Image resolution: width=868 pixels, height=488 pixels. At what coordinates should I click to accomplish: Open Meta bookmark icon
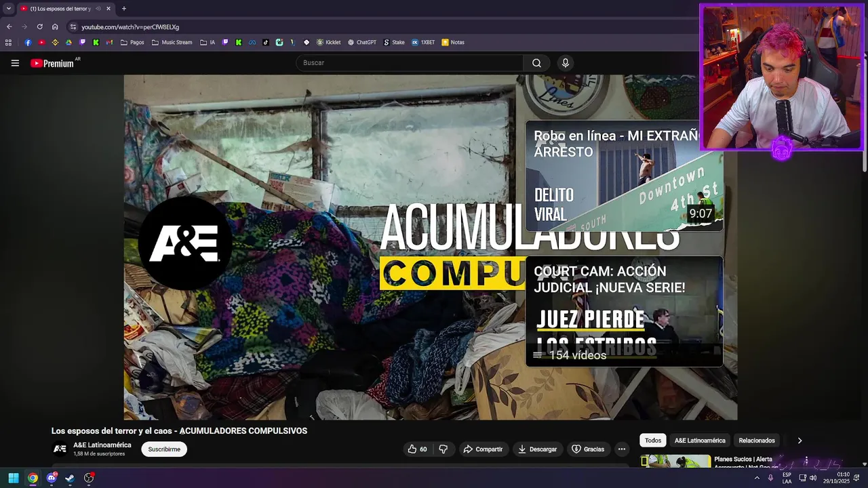point(252,42)
